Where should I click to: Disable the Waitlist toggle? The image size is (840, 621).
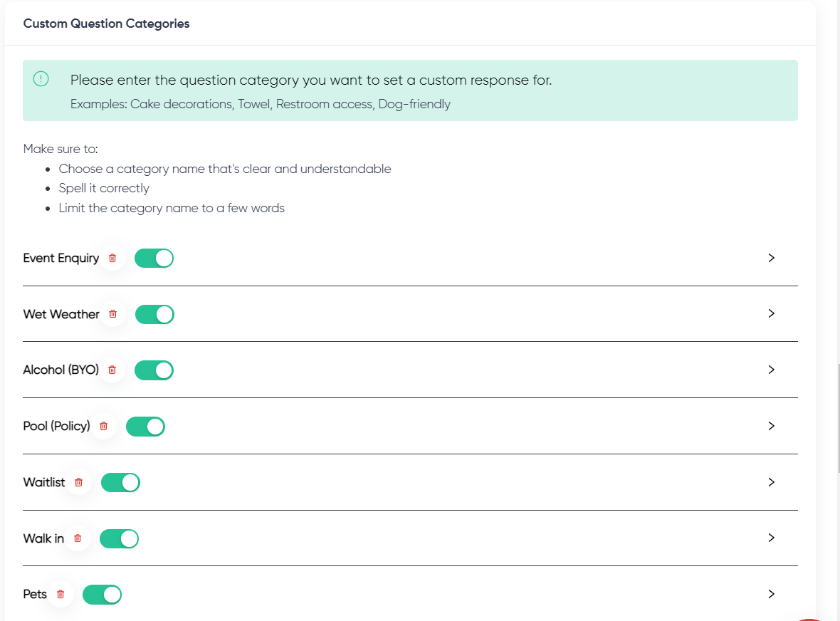click(121, 482)
